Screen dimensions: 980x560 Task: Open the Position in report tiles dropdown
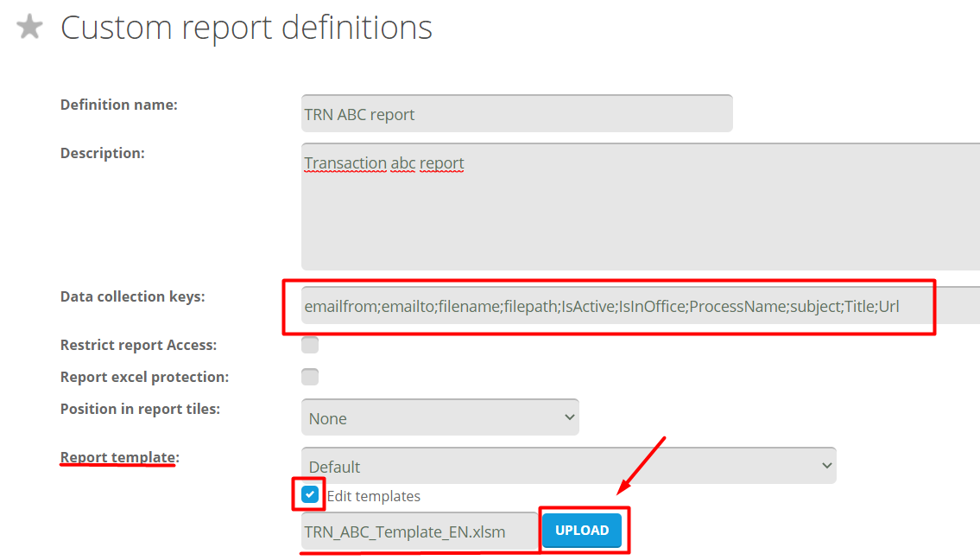(x=439, y=417)
